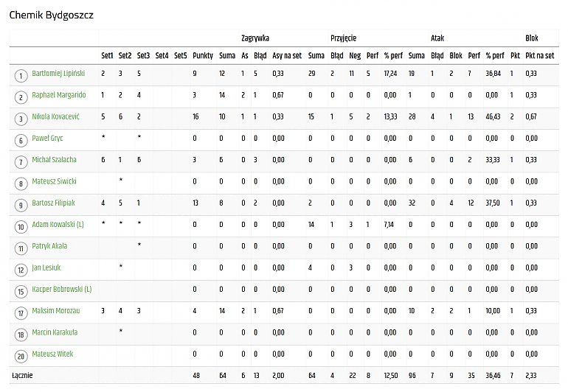Open Bartłomiej Lipiński player profile link
Image resolution: width=568 pixels, height=392 pixels.
[58, 74]
